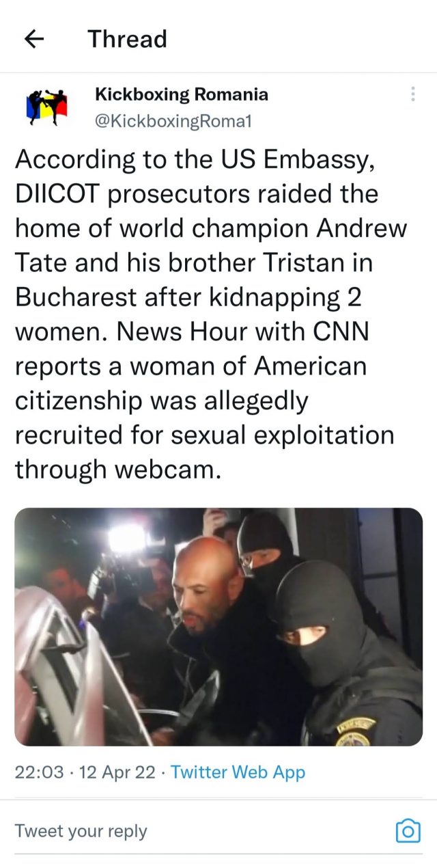Visit the @KickboxingRoma1 handle

[x=173, y=121]
